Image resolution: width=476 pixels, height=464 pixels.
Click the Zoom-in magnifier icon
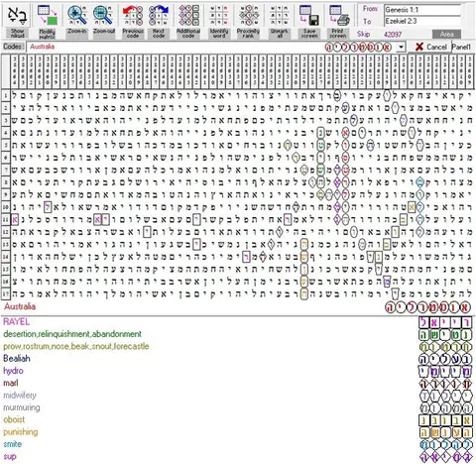click(77, 16)
